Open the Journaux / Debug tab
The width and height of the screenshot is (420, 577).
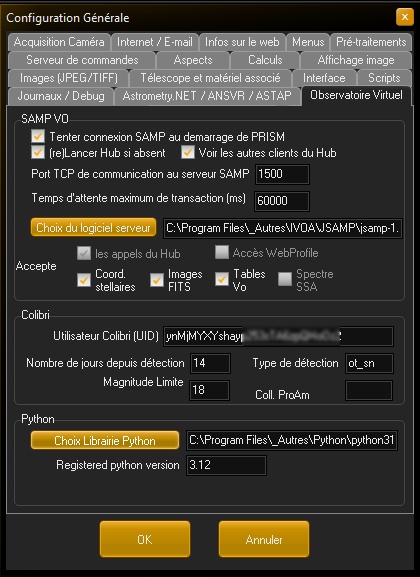click(x=61, y=96)
